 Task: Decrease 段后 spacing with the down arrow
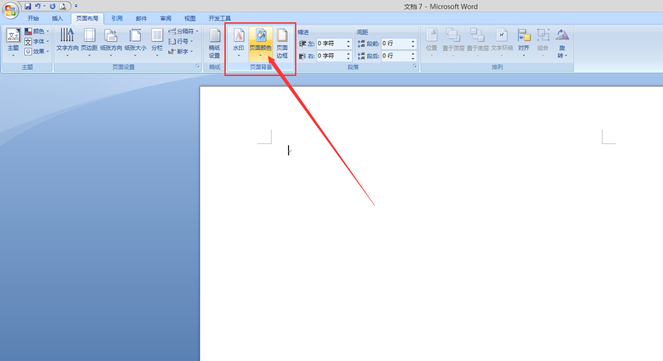click(413, 58)
